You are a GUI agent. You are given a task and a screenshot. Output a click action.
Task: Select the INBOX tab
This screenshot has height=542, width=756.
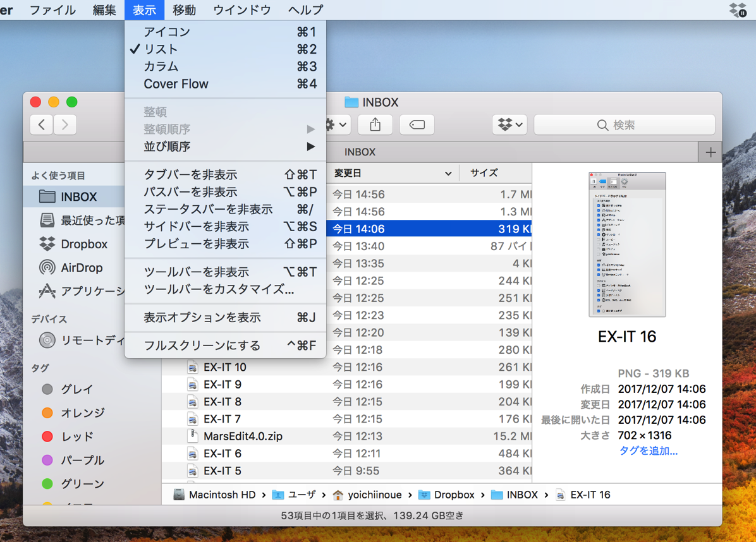click(360, 152)
